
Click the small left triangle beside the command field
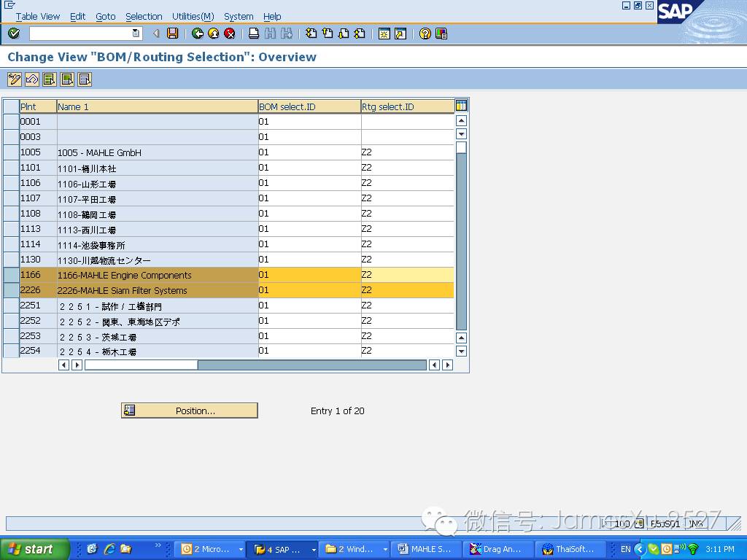[x=156, y=34]
